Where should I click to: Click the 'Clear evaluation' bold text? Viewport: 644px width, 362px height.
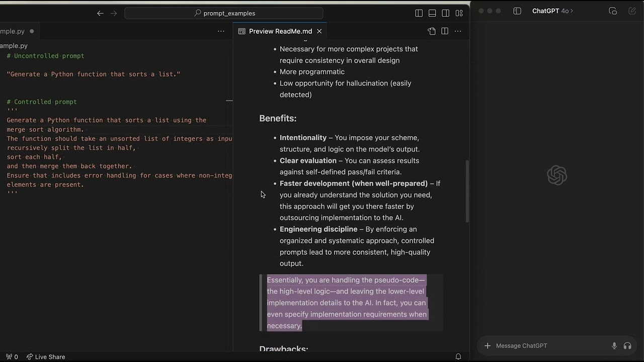click(308, 161)
